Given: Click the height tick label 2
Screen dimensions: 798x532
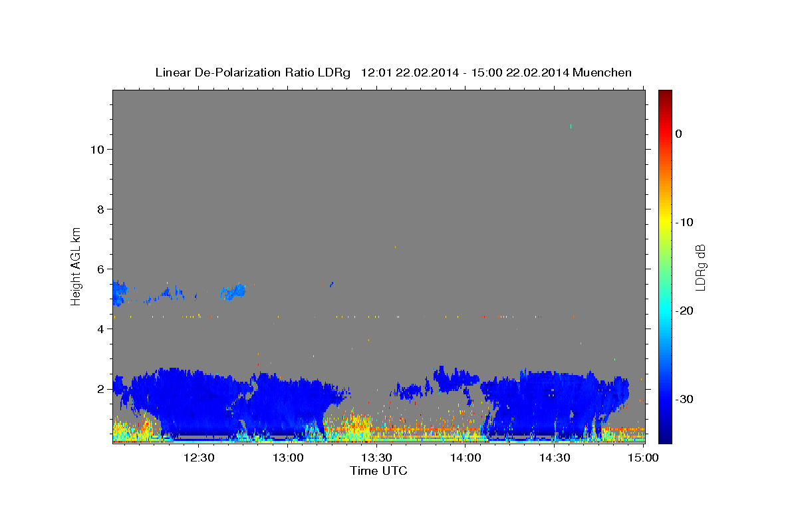Looking at the screenshot, I should [99, 389].
